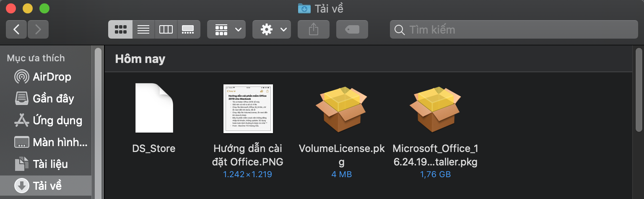Go forward with the right chevron button
The image size is (644, 199).
(x=38, y=29)
